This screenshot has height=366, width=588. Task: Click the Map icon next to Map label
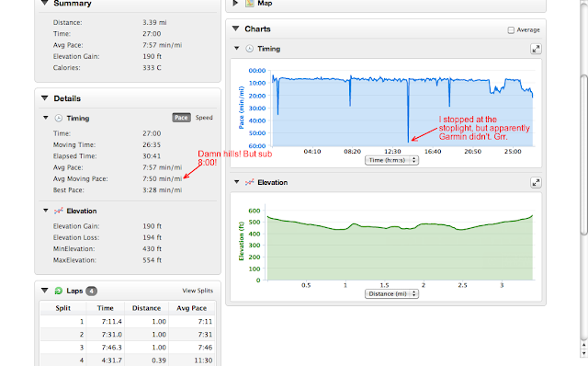[250, 3]
